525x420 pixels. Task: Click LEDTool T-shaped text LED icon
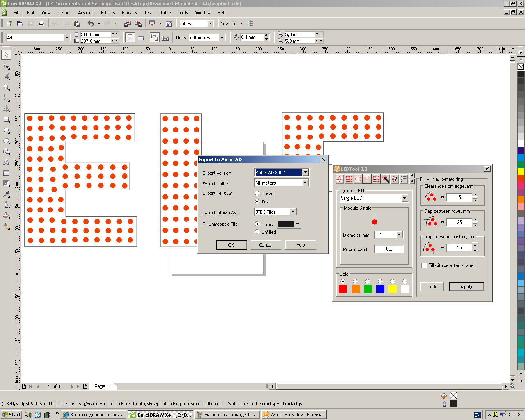click(367, 179)
